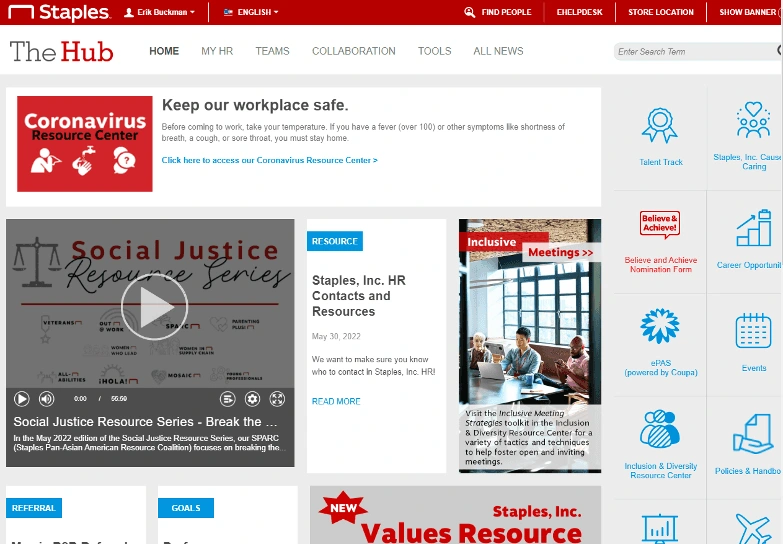Viewport: 783px width, 544px height.
Task: Click FIND PEOPLE link
Action: pos(506,12)
